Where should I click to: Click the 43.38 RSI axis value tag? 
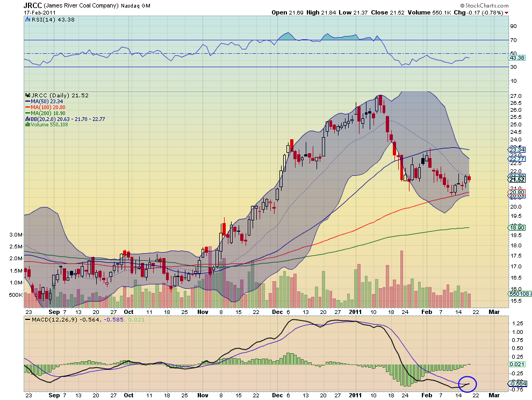coord(517,58)
